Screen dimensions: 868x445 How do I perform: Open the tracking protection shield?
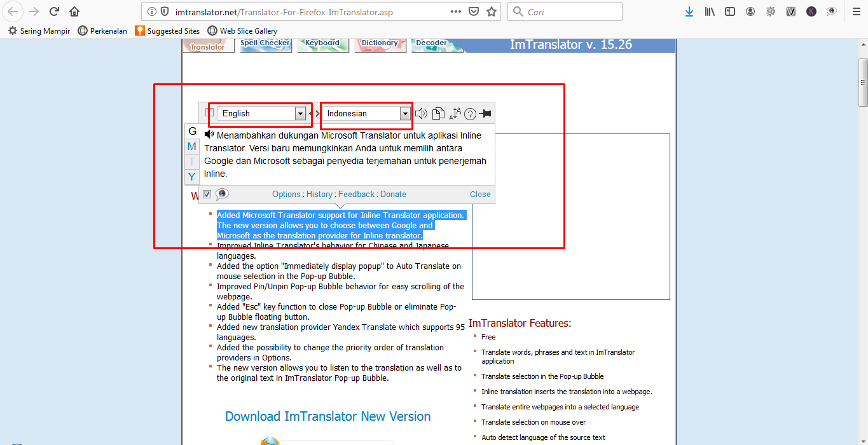163,11
